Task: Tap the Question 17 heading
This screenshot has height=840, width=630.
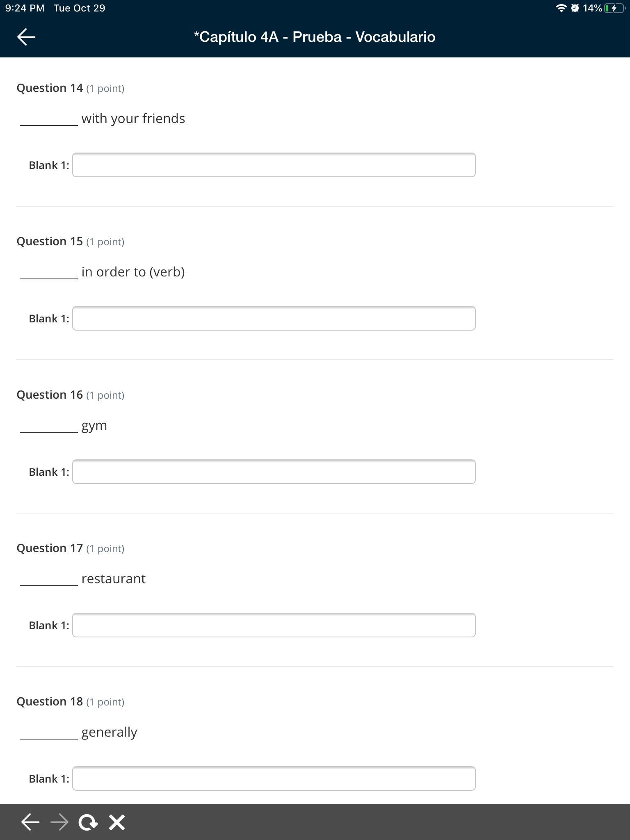Action: pyautogui.click(x=50, y=548)
